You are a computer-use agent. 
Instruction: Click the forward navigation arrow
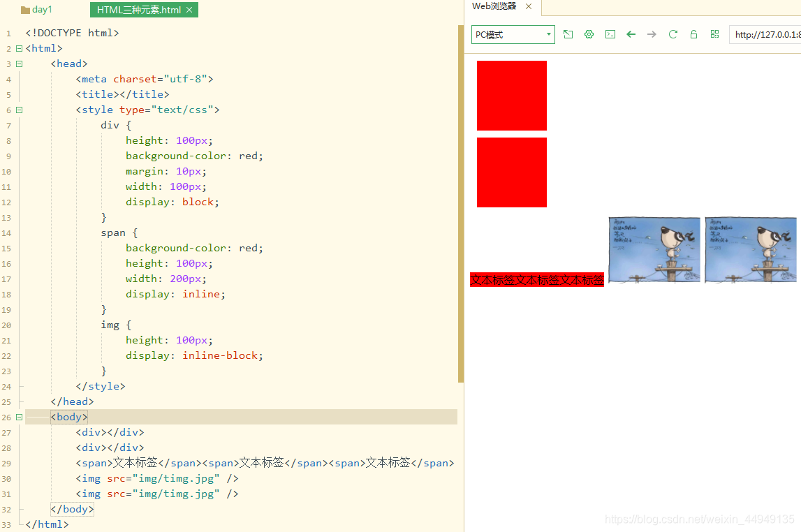(x=652, y=34)
